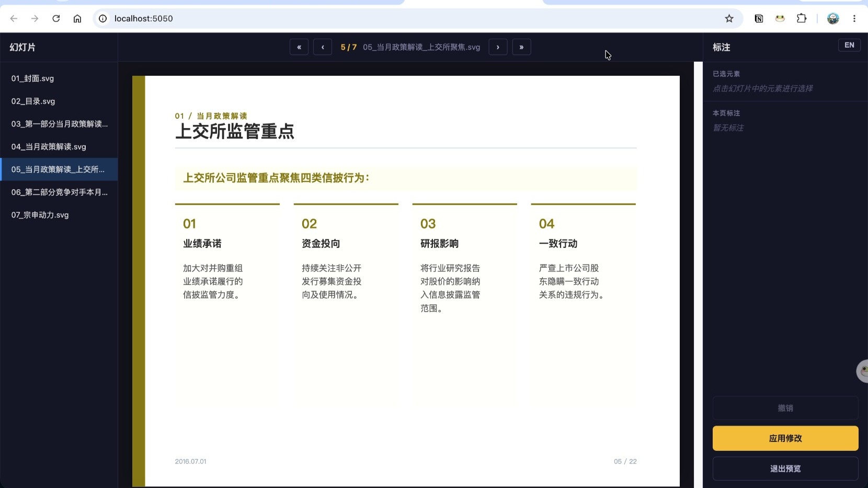Click the 退出预览 exit preview button
868x488 pixels.
785,469
